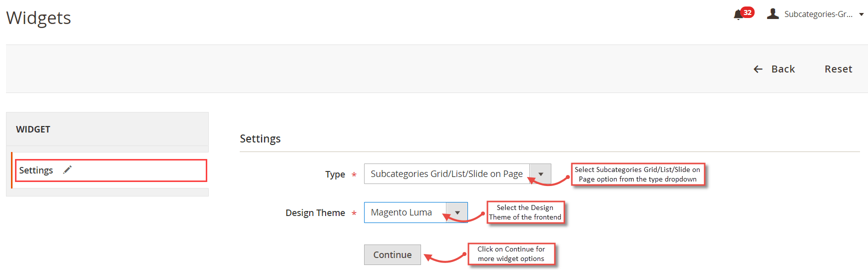Viewport: 868px width, 270px height.
Task: Open the Design Theme dropdown arrow
Action: click(x=457, y=212)
